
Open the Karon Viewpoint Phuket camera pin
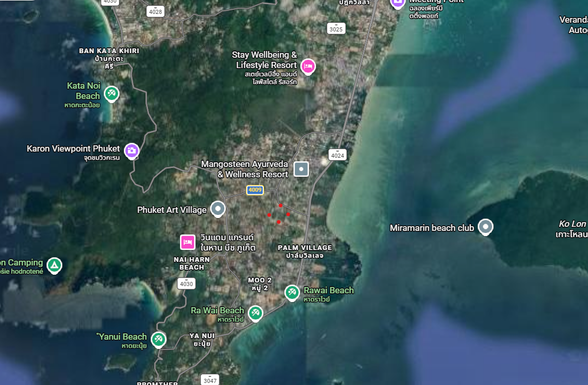pos(132,150)
